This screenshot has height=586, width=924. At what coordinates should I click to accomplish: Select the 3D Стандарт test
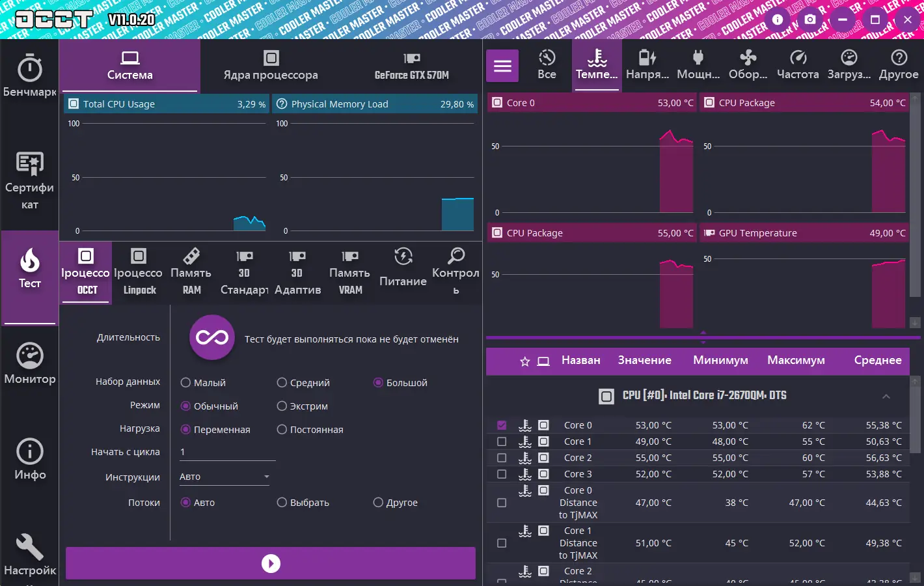click(244, 272)
